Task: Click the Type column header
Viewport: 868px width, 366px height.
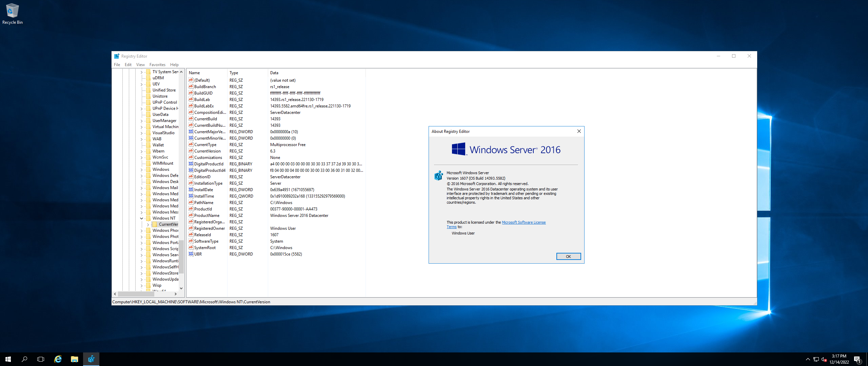Action: [248, 73]
